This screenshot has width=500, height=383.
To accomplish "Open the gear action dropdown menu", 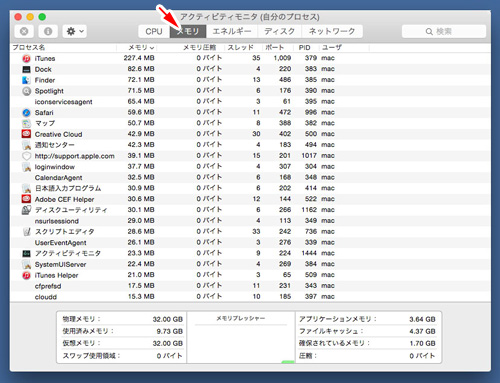I will pyautogui.click(x=75, y=31).
